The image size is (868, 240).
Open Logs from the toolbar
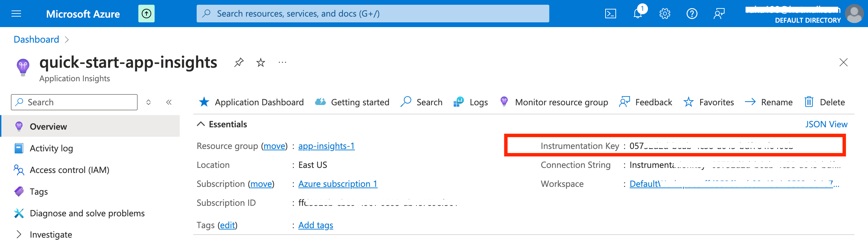[x=471, y=102]
